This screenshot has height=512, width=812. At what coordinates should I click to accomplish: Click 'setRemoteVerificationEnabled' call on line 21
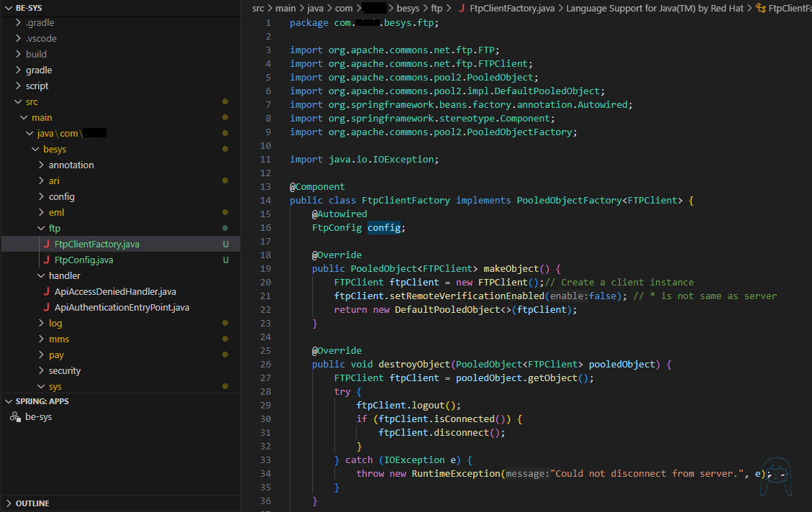point(467,296)
